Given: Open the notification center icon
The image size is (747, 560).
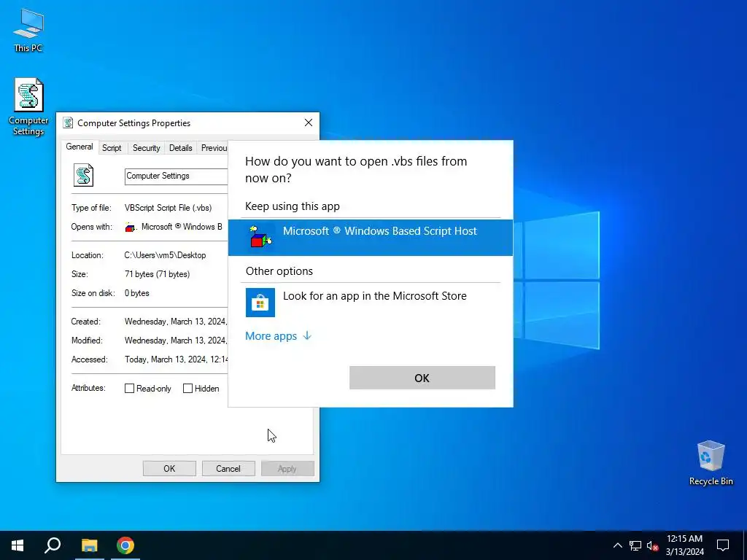Looking at the screenshot, I should 723,545.
